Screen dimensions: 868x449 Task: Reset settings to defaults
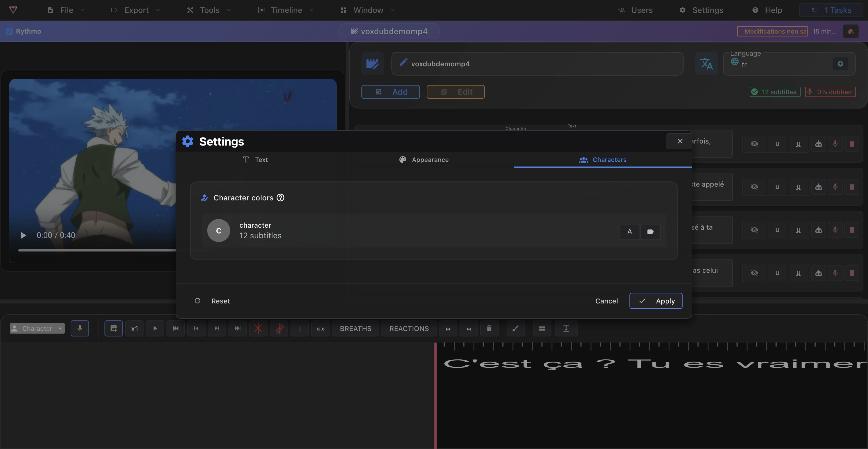212,301
